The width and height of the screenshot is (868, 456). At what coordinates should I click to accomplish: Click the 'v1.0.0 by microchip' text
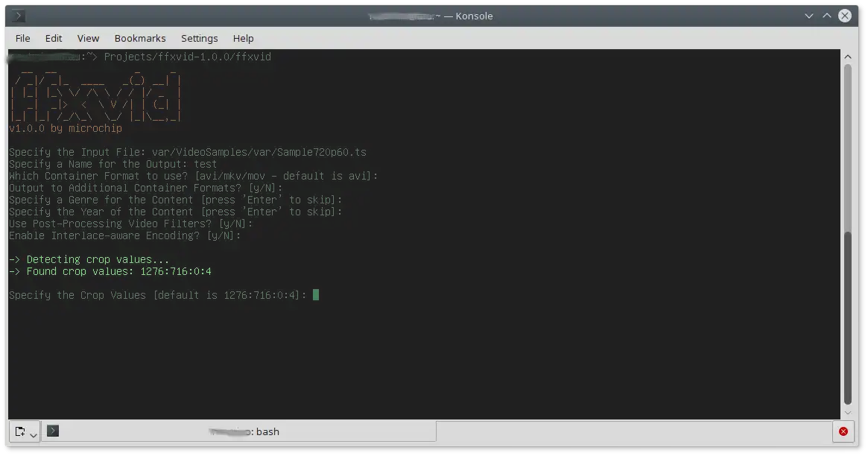[x=66, y=128]
